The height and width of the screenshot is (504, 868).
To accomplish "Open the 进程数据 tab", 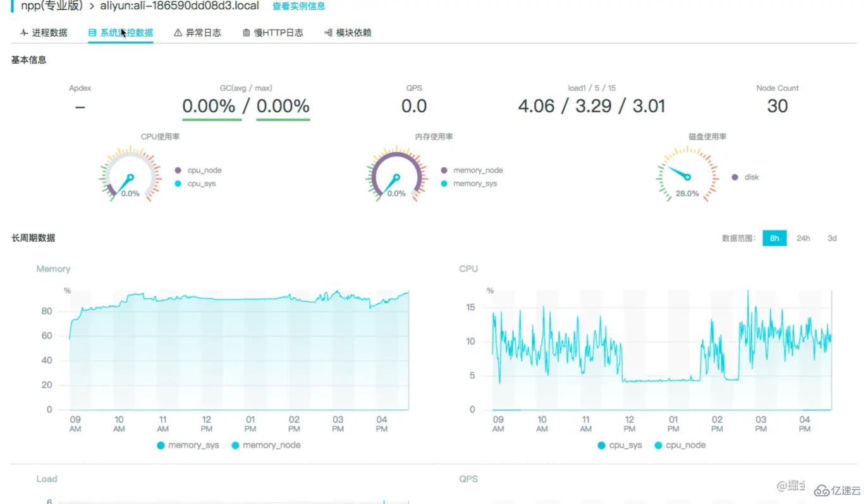I will point(44,33).
